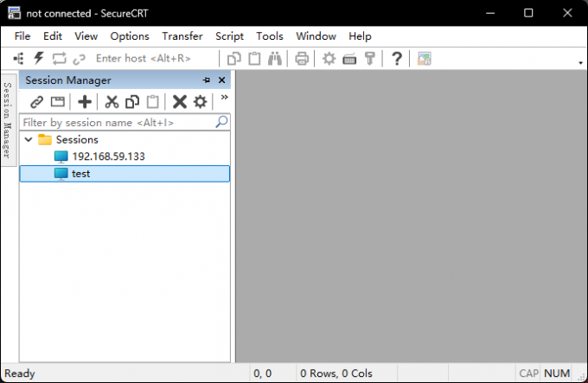Click the Copy icon in Session Manager toolbar

coord(132,101)
